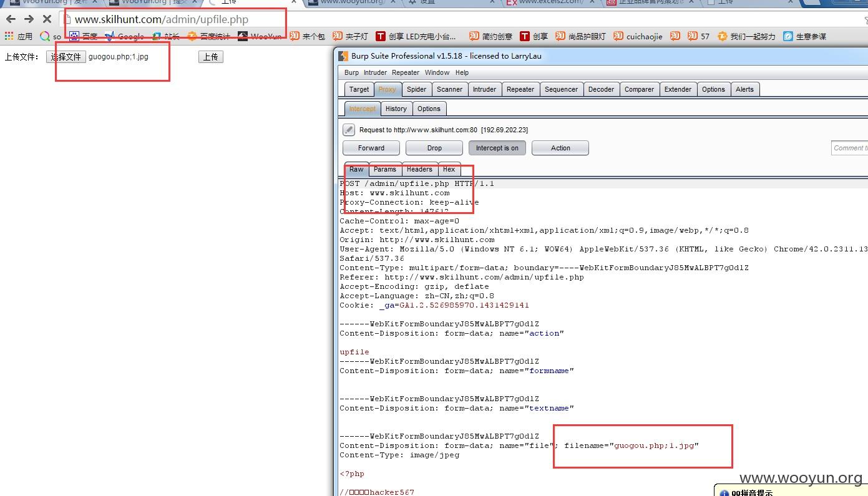Switch to the Spider tab
Image resolution: width=868 pixels, height=496 pixels.
point(416,89)
